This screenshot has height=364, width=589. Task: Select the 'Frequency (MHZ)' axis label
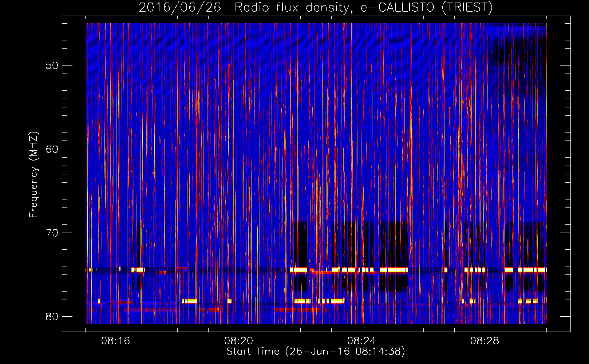coord(33,174)
